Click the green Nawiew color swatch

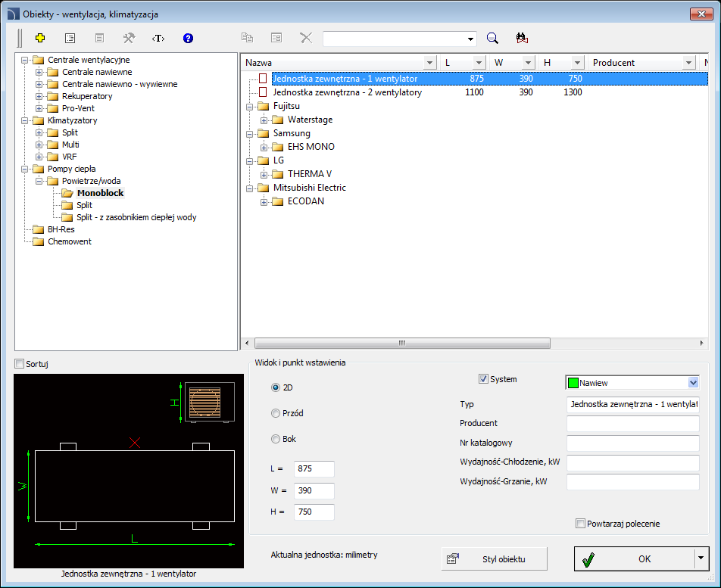tap(573, 383)
